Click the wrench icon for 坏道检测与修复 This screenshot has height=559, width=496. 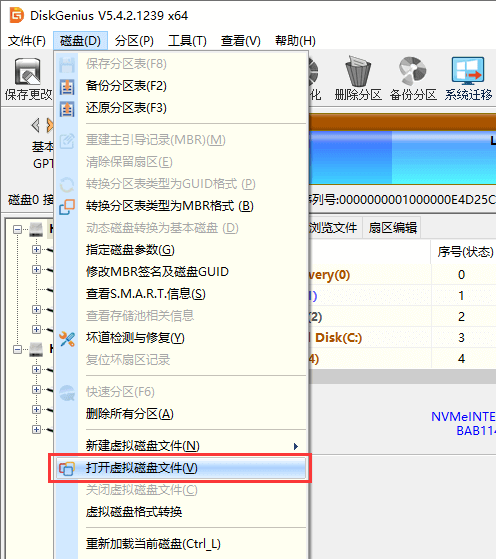click(67, 339)
